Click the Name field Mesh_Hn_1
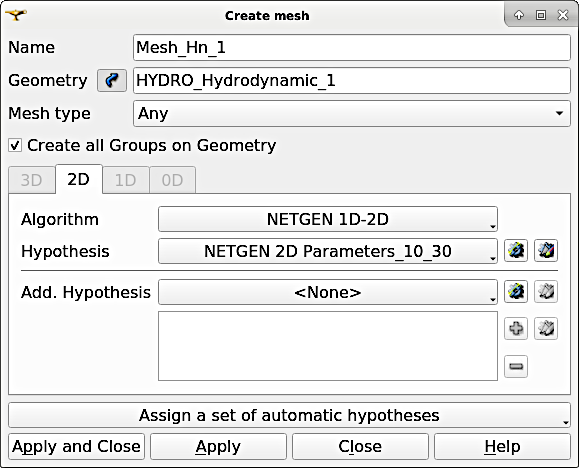 pyautogui.click(x=352, y=48)
